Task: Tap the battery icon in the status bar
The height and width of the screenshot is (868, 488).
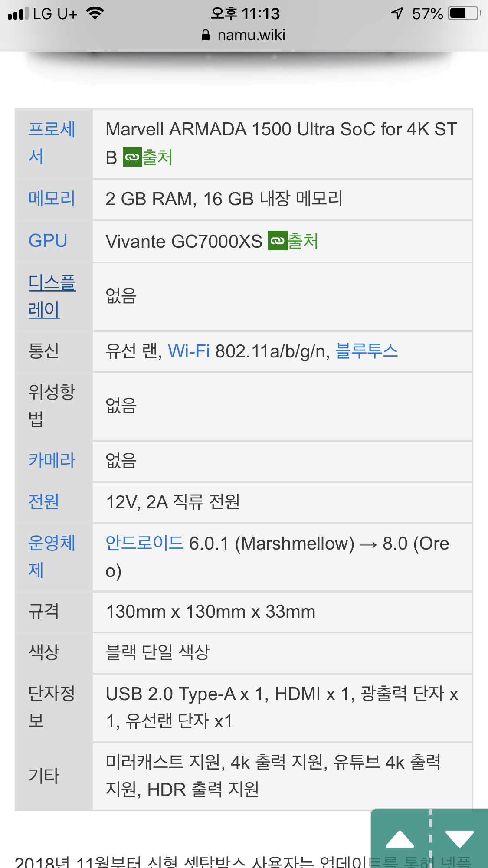Action: tap(465, 14)
